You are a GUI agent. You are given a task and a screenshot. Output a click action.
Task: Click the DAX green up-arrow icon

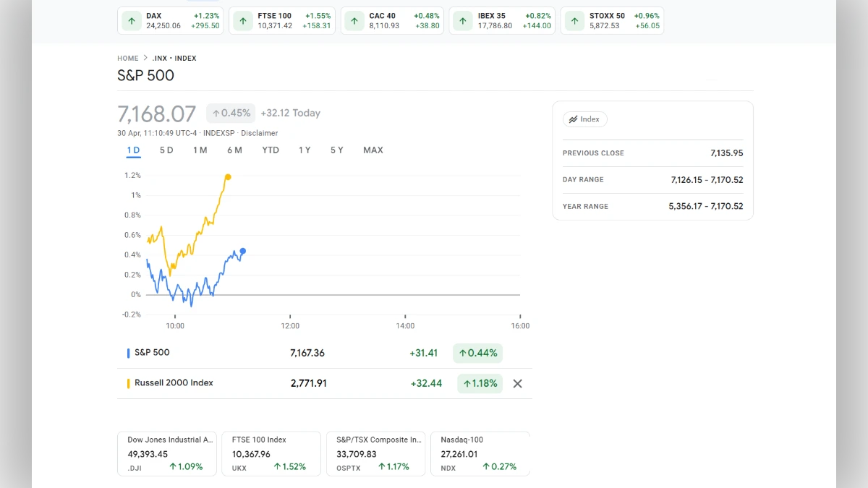pos(132,21)
